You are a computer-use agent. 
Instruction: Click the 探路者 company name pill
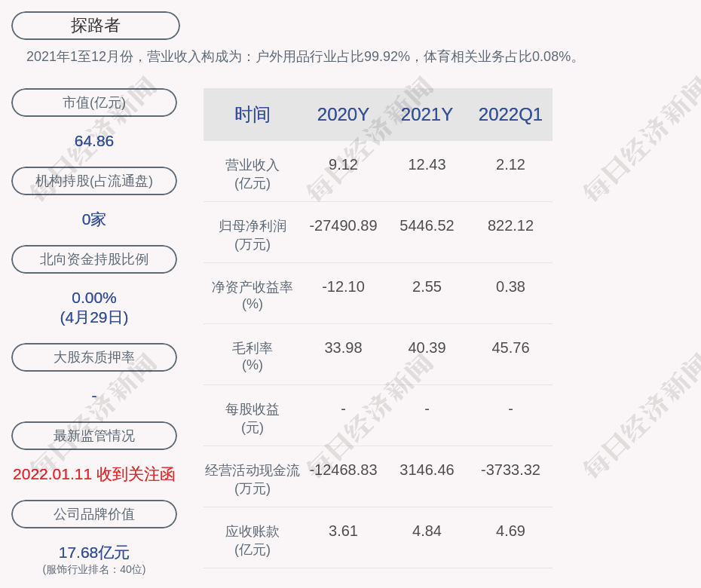tap(95, 26)
